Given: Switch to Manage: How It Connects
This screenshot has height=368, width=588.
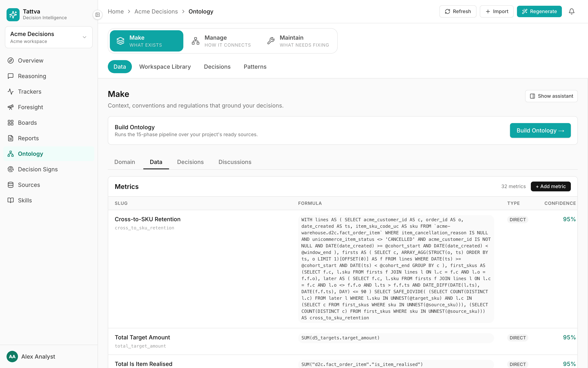Looking at the screenshot, I should tap(221, 41).
